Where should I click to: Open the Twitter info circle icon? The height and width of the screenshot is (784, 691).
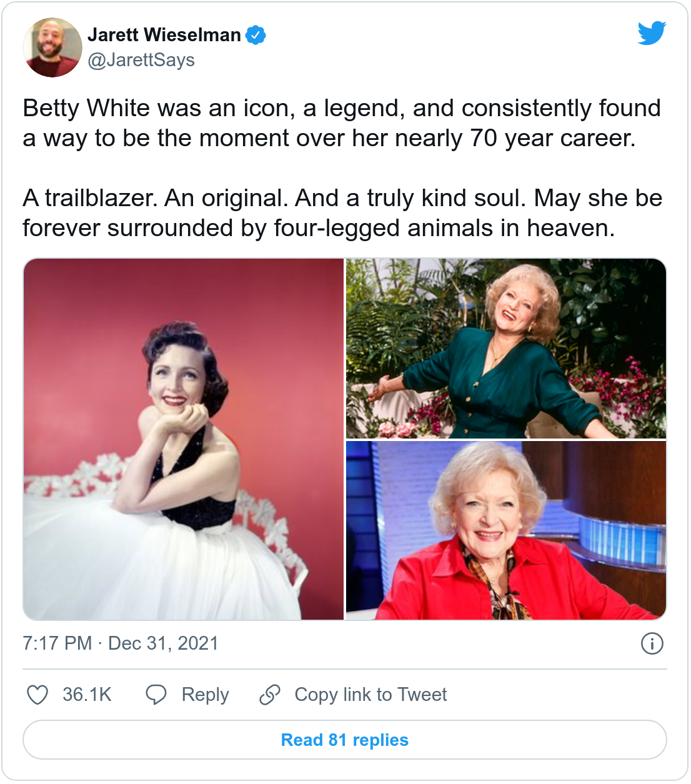pos(652,643)
